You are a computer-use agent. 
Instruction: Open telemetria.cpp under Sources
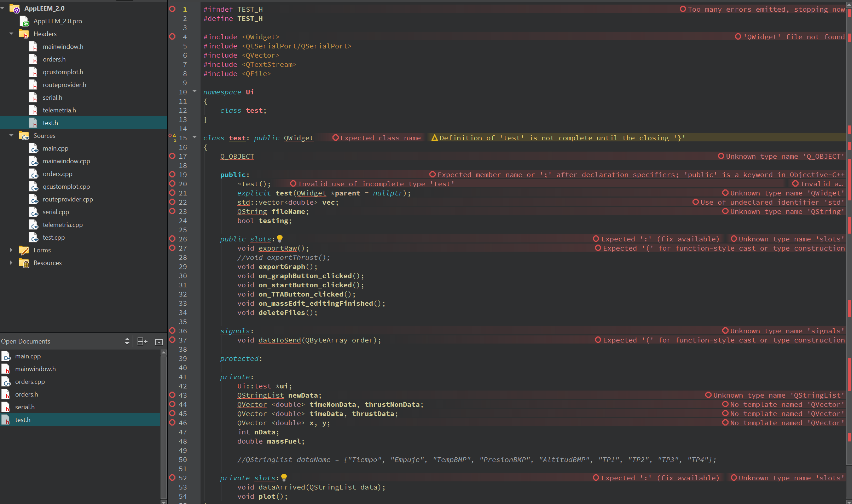(x=63, y=225)
